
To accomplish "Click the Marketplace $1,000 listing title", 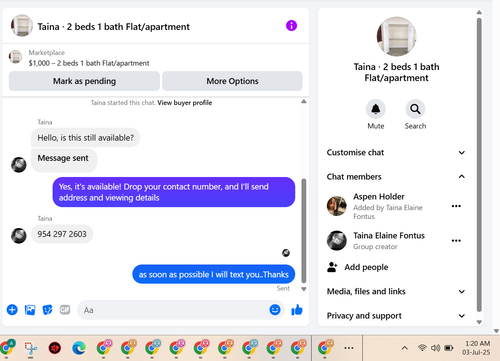I will [x=89, y=63].
